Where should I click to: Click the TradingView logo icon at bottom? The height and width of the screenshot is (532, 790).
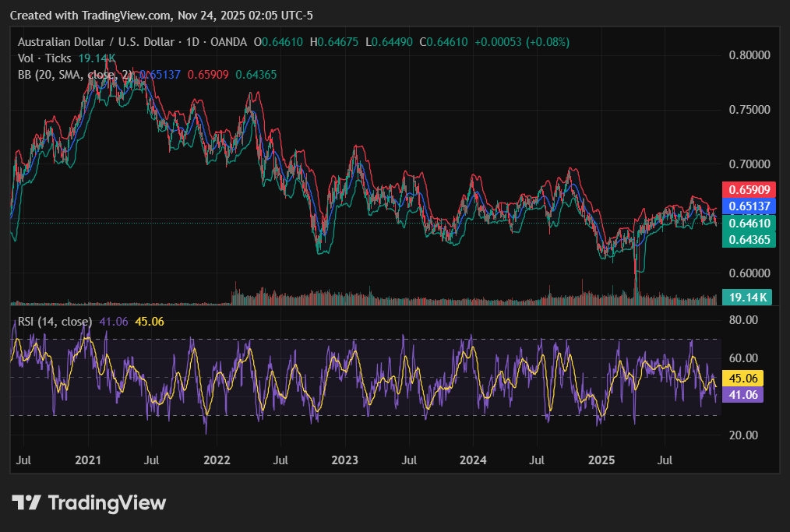pyautogui.click(x=26, y=503)
